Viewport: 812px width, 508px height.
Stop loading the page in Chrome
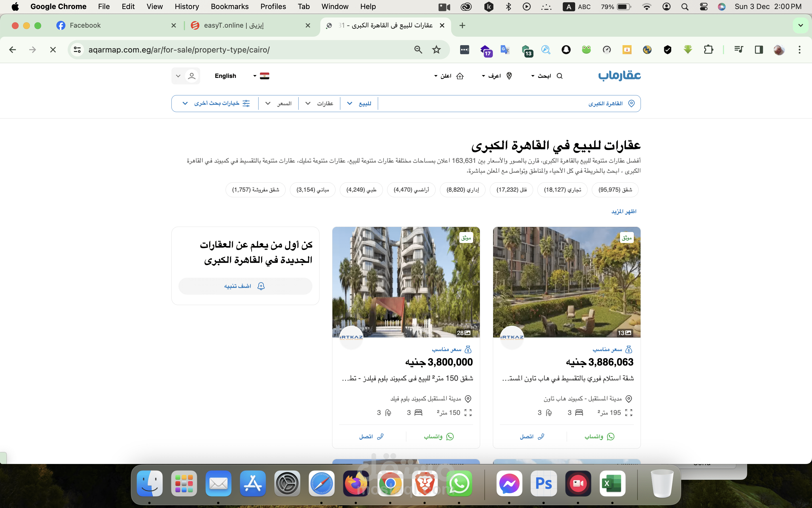point(53,50)
